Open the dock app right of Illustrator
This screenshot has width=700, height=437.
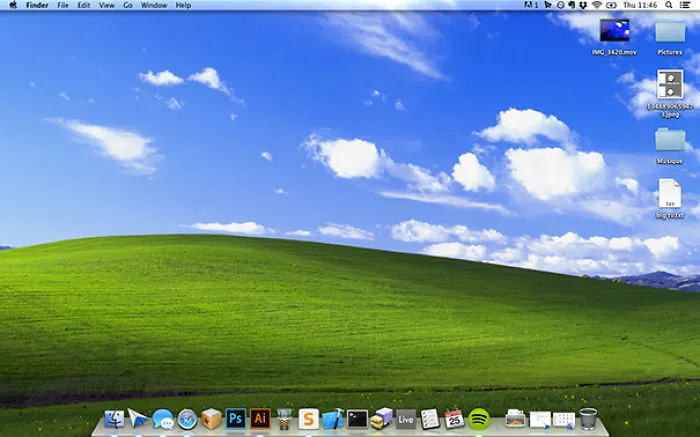(284, 419)
